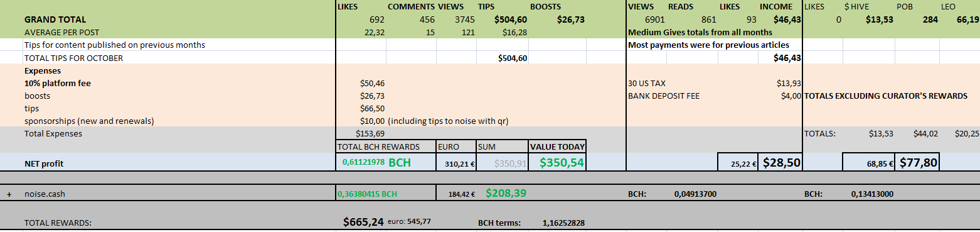Click the BANK DEPOSIT FEE label
The width and height of the screenshot is (980, 232).
[663, 96]
